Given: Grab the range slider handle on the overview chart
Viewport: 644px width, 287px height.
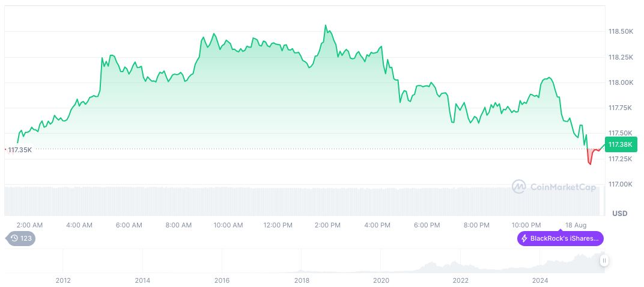Looking at the screenshot, I should click(x=604, y=261).
